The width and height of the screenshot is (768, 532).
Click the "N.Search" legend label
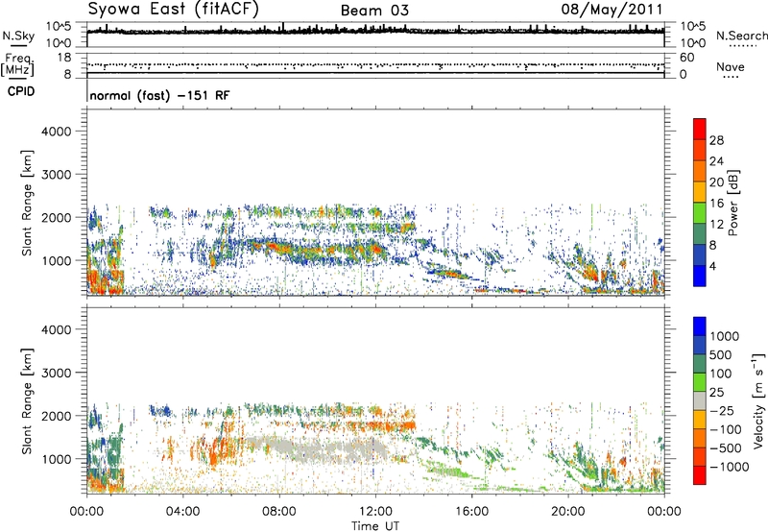coord(742,36)
